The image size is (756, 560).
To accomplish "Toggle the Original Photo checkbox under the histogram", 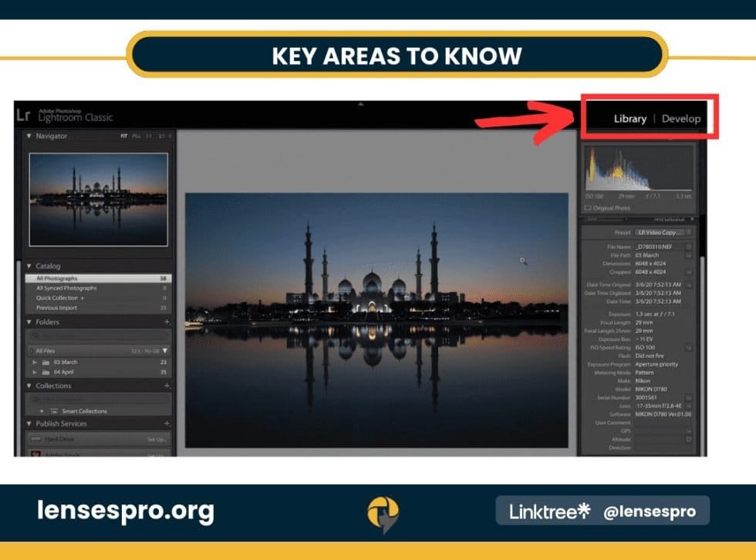I will tap(587, 207).
